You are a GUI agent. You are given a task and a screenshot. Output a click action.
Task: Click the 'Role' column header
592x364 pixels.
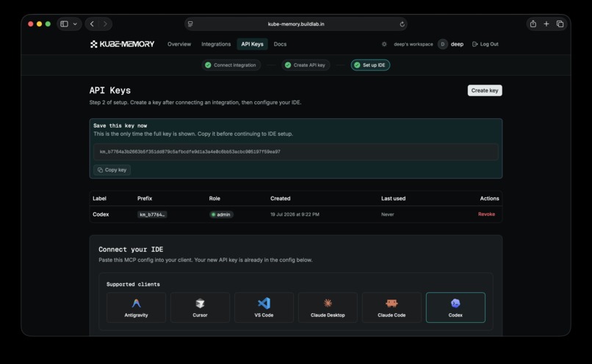[214, 198]
